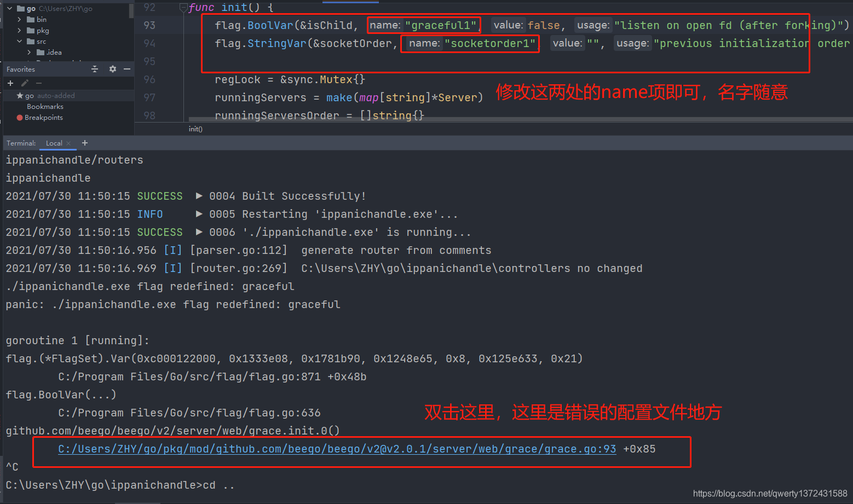The image size is (853, 504).
Task: Open Bookmarks in Favorites
Action: coord(45,106)
